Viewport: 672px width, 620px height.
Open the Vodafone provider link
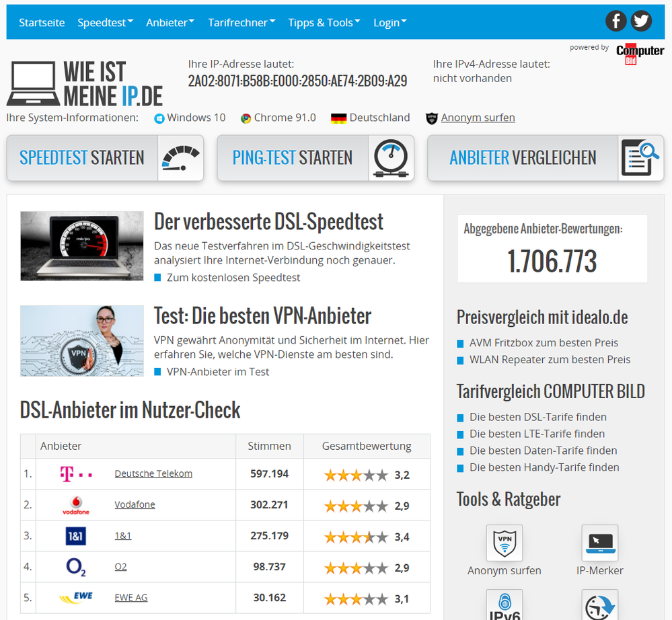(135, 505)
